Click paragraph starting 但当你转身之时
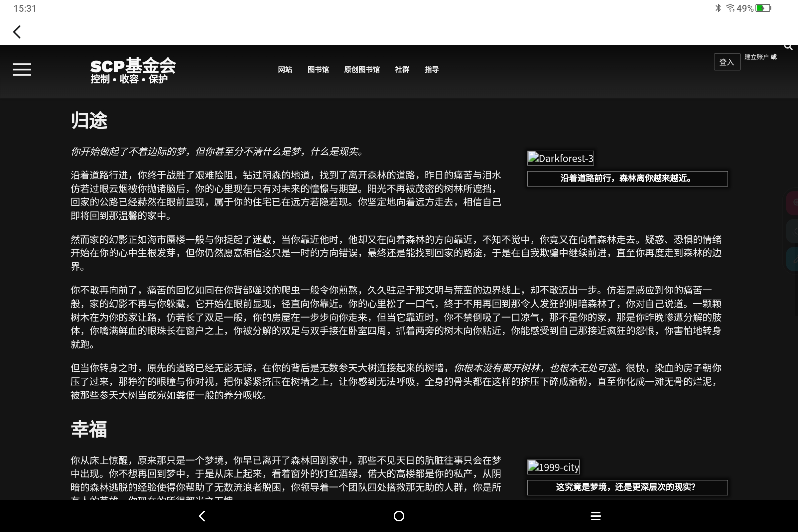Screen dimensions: 798x532 pyautogui.click(x=396, y=382)
